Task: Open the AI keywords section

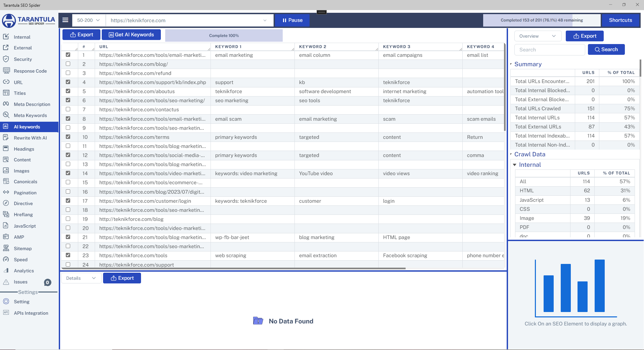Action: point(29,127)
